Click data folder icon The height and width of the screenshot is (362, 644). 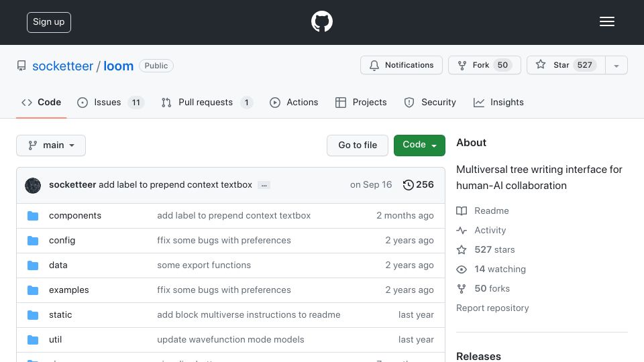tap(33, 265)
